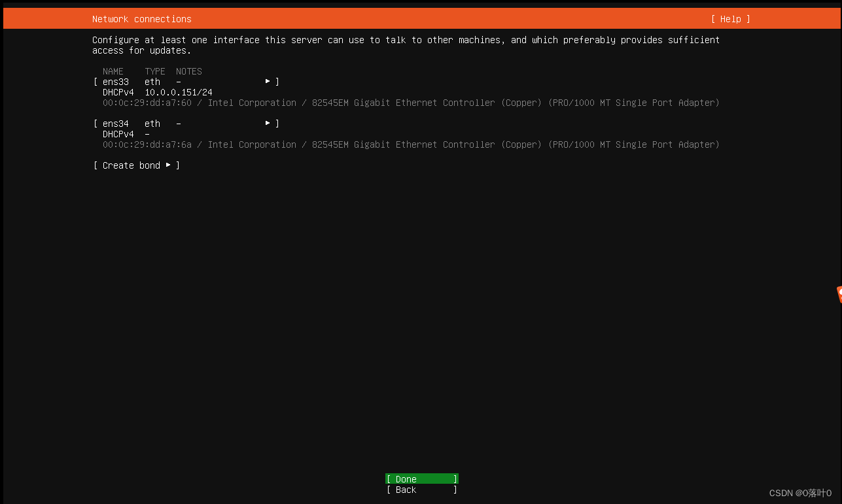Click the NOTES column header
This screenshot has width=842, height=504.
(189, 71)
